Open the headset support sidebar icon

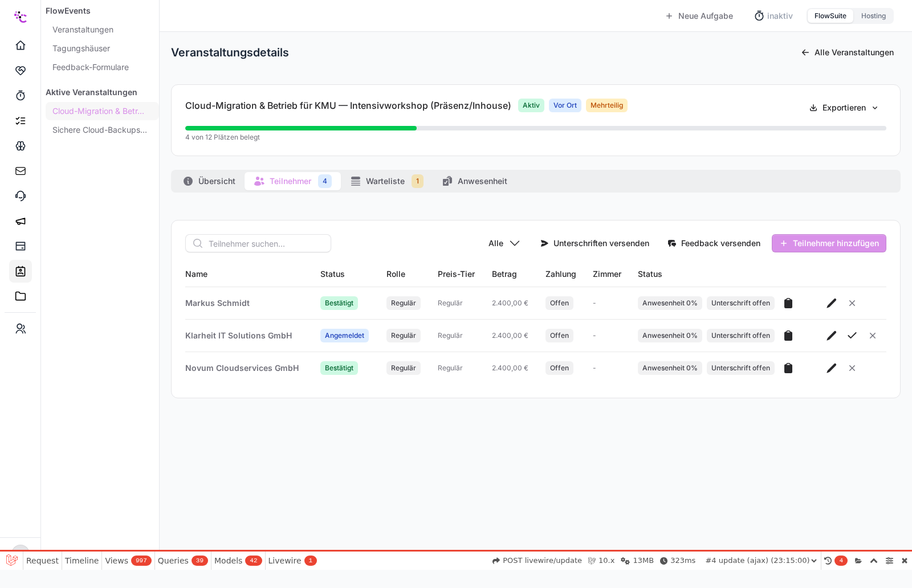[x=21, y=196]
